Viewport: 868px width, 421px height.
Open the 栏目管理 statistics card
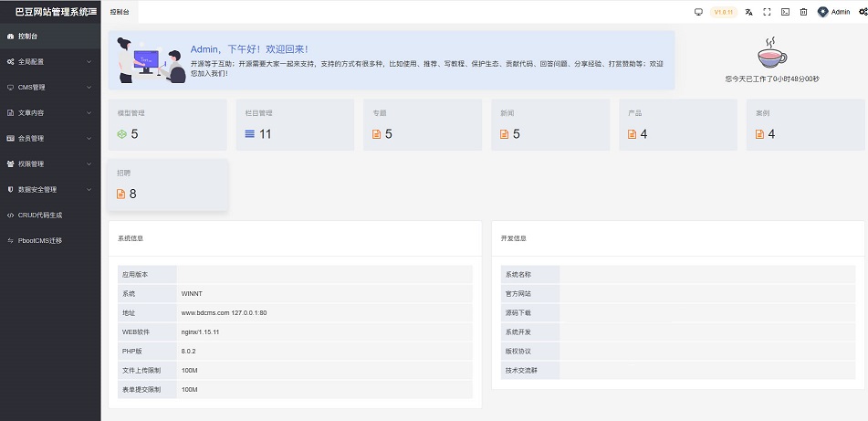[x=295, y=124]
